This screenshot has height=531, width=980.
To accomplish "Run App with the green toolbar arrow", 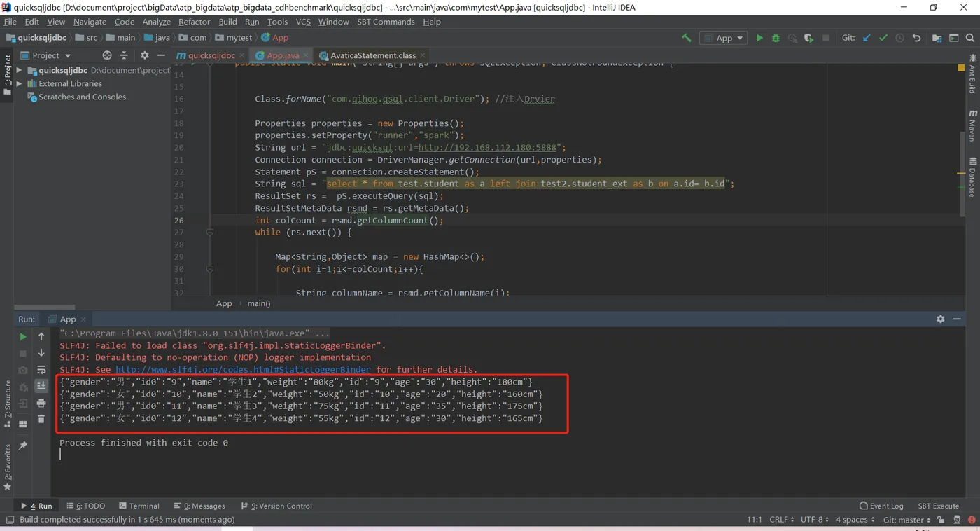I will pos(759,38).
